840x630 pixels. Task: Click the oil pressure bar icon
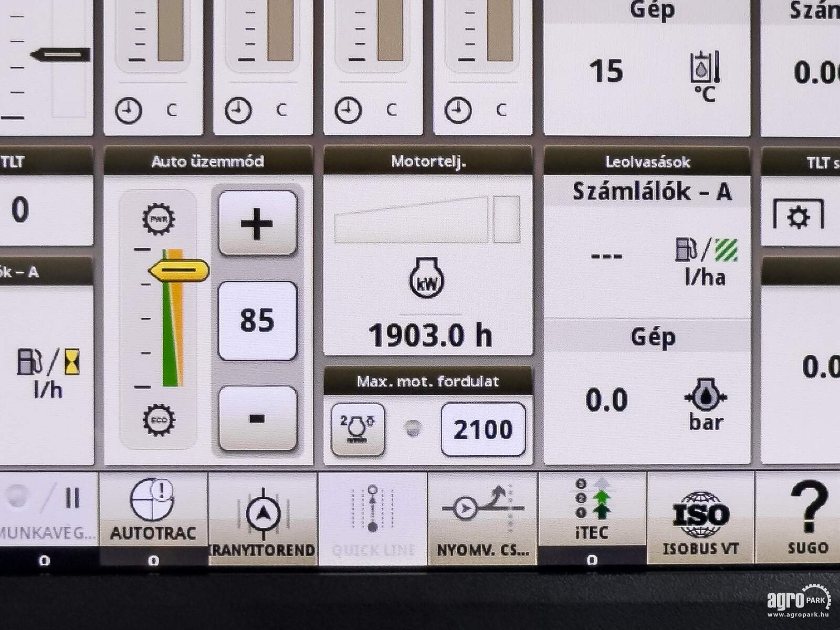[706, 404]
